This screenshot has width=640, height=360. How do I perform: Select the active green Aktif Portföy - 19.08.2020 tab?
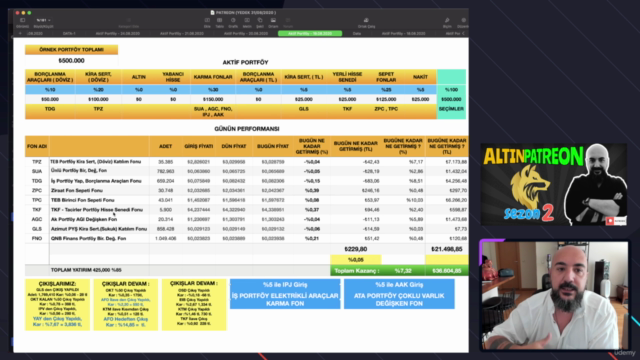(310, 33)
